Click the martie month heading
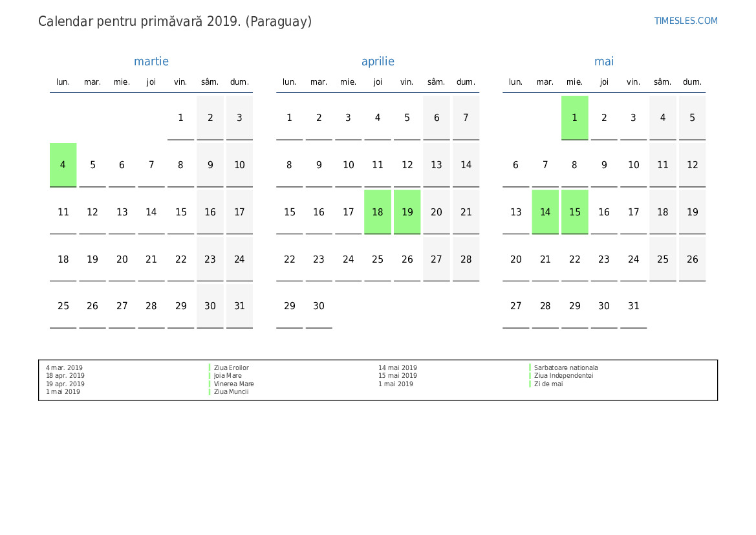This screenshot has height=535, width=756. (x=151, y=61)
